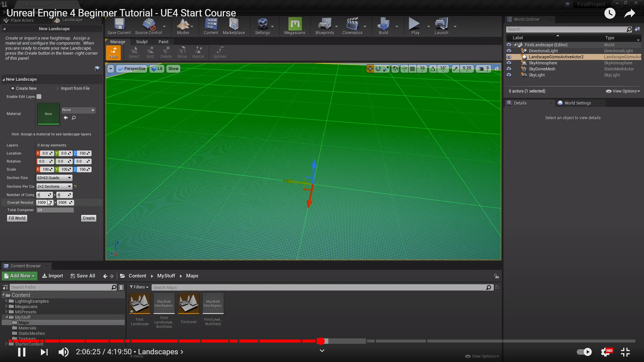Open the Sections Per Component dropdown

point(54,186)
